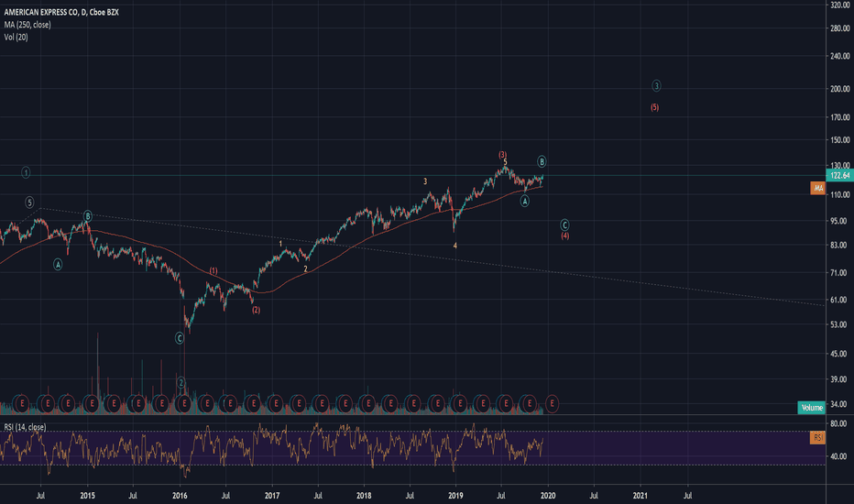Select the circled B wave label near 2015
854x504 pixels.
click(x=88, y=216)
